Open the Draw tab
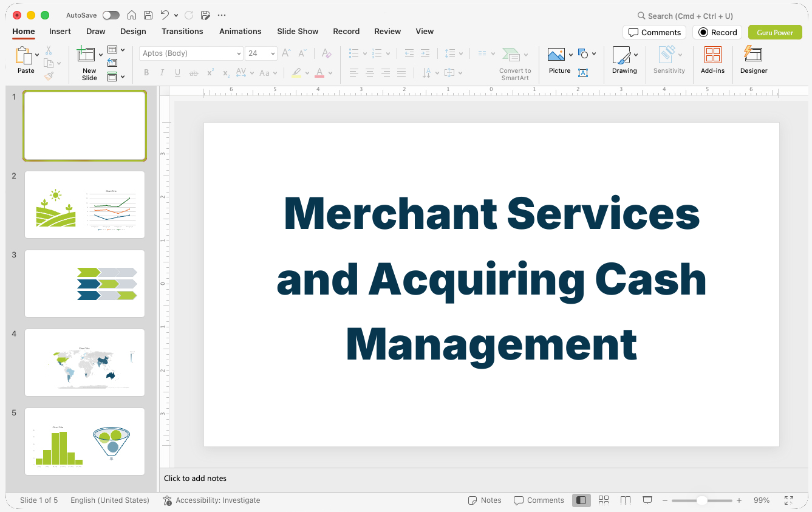The width and height of the screenshot is (812, 512). click(x=96, y=32)
